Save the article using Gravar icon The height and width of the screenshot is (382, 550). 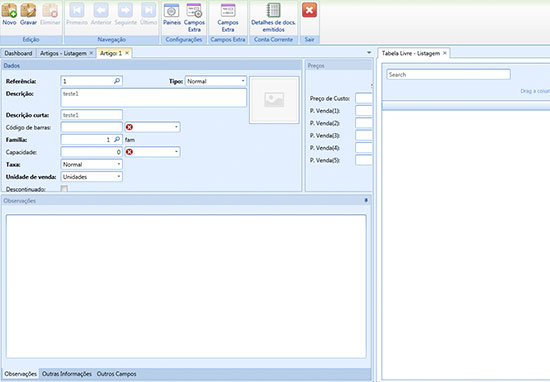coord(28,11)
